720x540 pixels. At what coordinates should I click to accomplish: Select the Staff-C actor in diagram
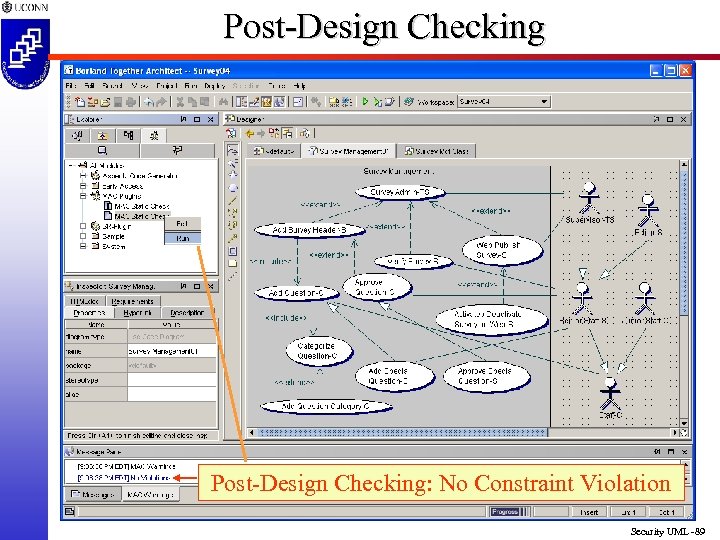(x=610, y=398)
